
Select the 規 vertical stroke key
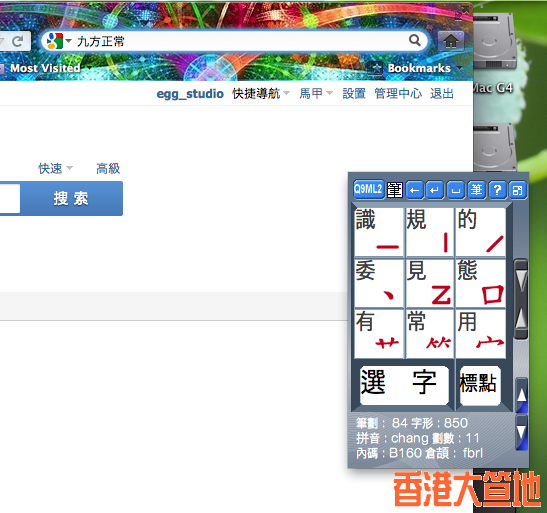pos(429,232)
